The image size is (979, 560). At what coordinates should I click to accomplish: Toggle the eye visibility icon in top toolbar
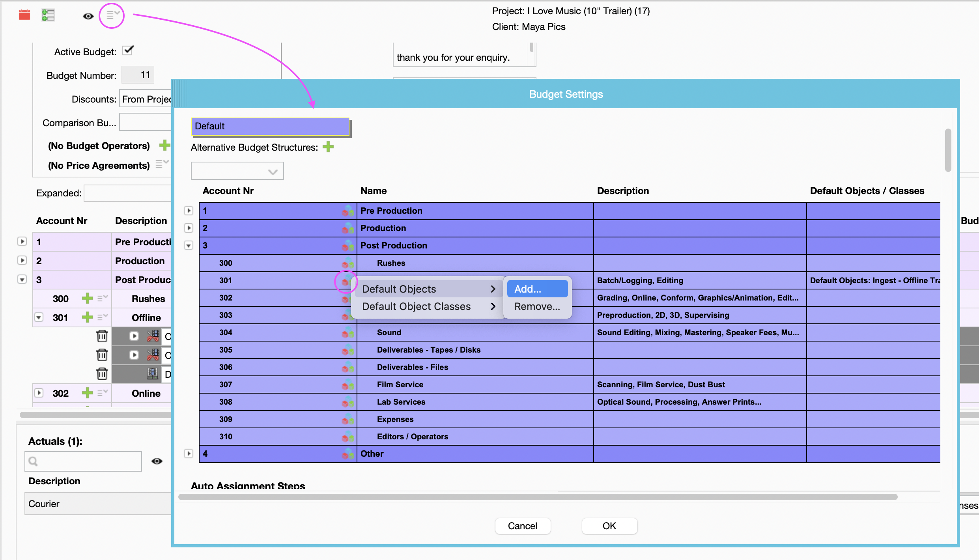[88, 16]
